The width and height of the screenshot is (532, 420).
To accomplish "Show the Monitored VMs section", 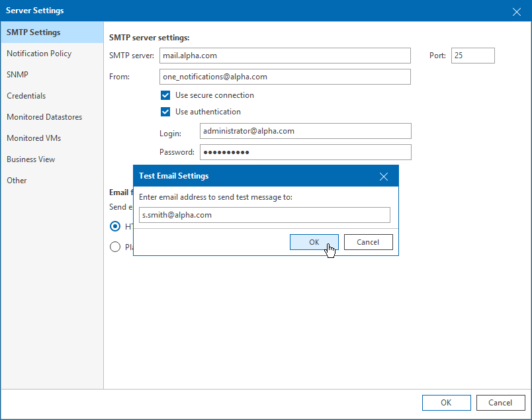I will (x=34, y=138).
